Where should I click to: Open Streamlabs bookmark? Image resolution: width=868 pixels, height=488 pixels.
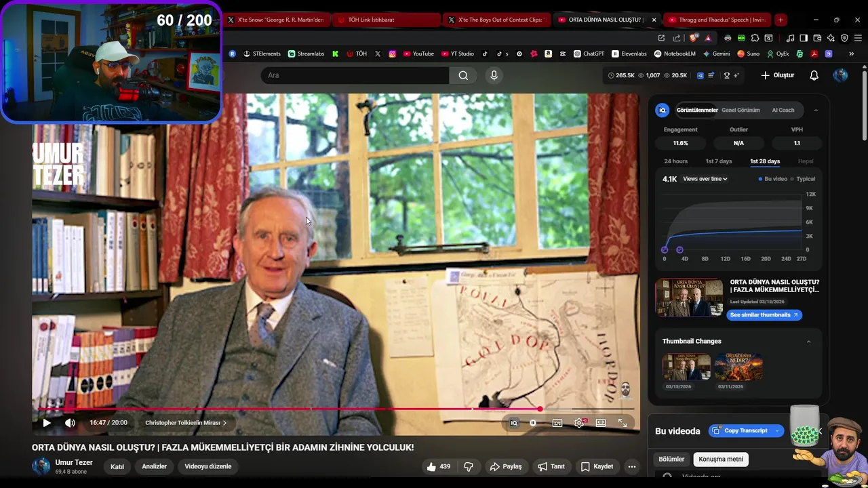pos(306,54)
